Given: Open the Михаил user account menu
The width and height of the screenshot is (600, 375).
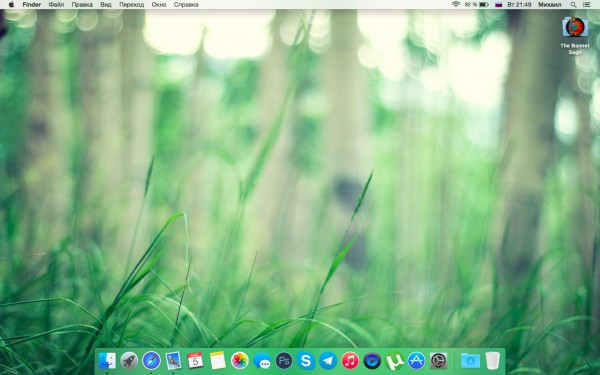Looking at the screenshot, I should [x=549, y=5].
